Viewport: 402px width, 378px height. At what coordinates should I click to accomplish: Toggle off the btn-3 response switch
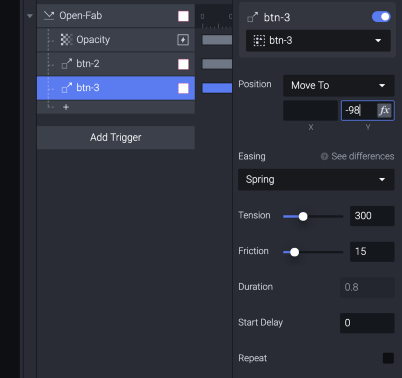(x=381, y=17)
